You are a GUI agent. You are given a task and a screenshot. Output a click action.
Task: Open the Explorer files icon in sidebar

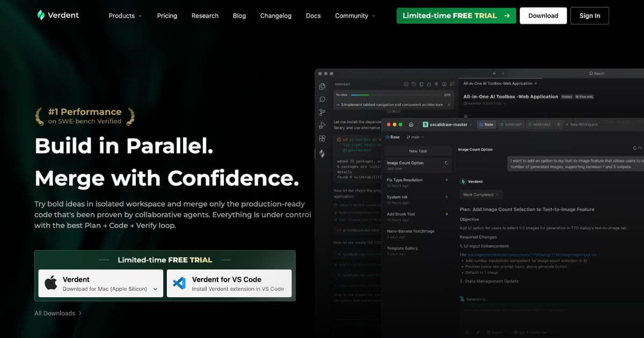[x=322, y=86]
